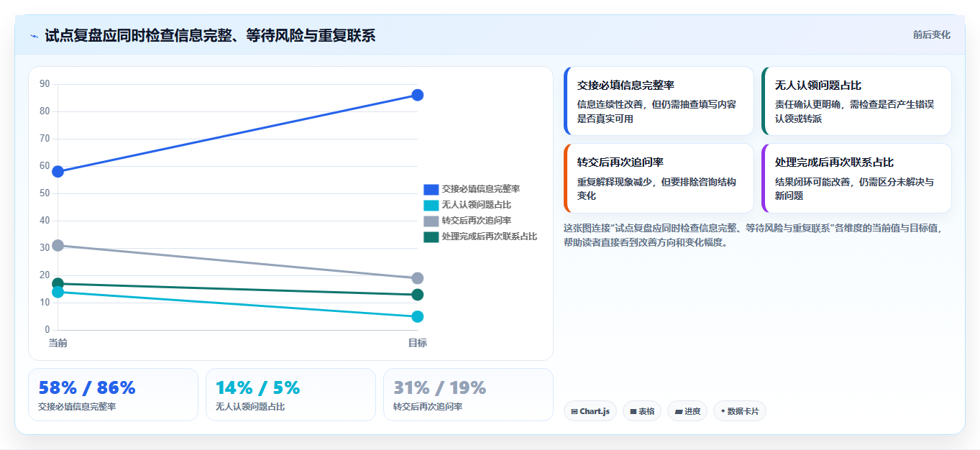
Task: Click the icon in the Chart.js tag
Action: [x=574, y=412]
